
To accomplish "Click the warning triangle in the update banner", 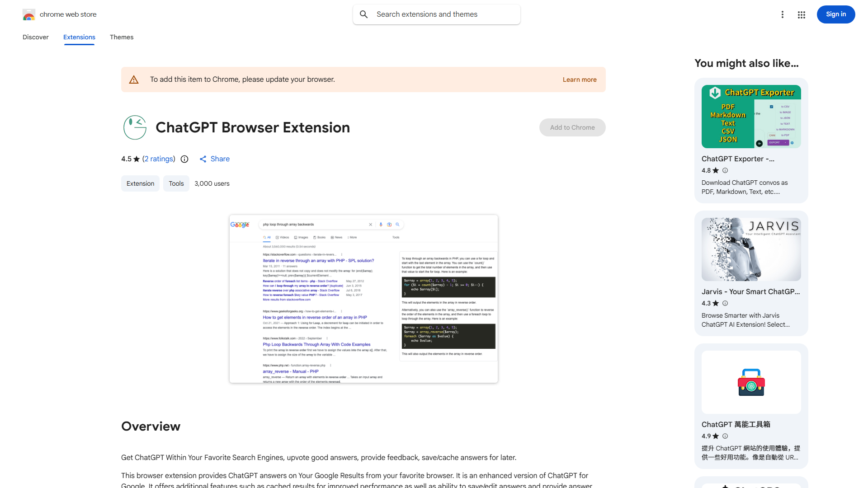I will click(134, 79).
